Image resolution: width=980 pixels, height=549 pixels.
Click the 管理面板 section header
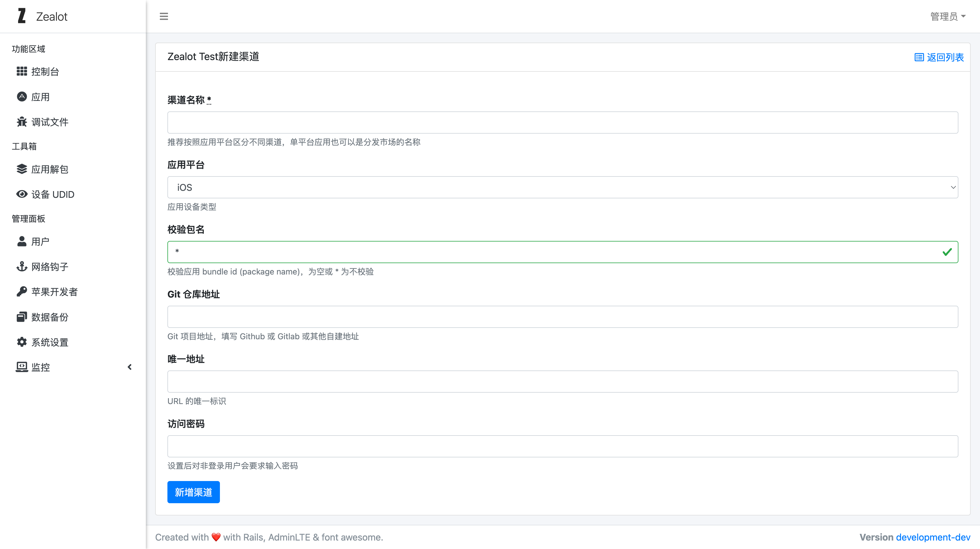[29, 218]
